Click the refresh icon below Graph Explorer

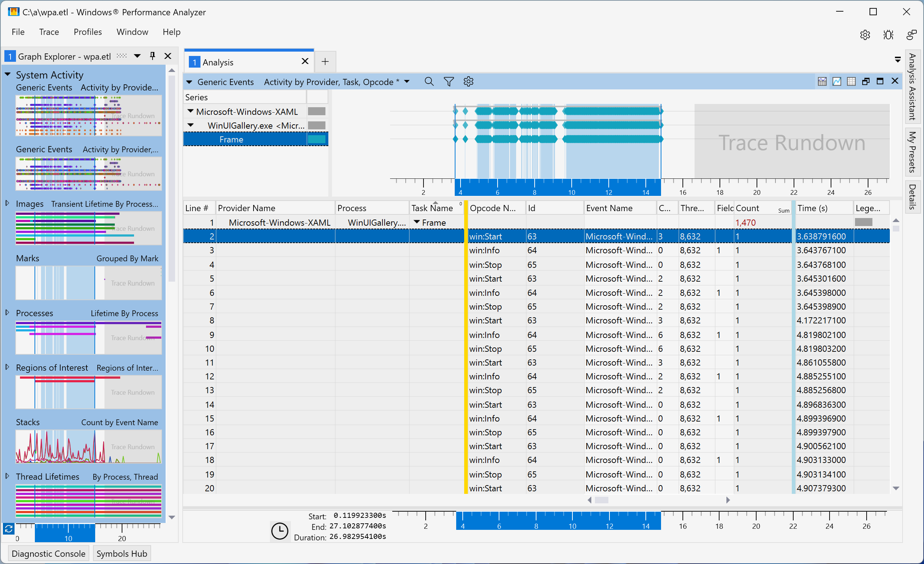tap(9, 529)
